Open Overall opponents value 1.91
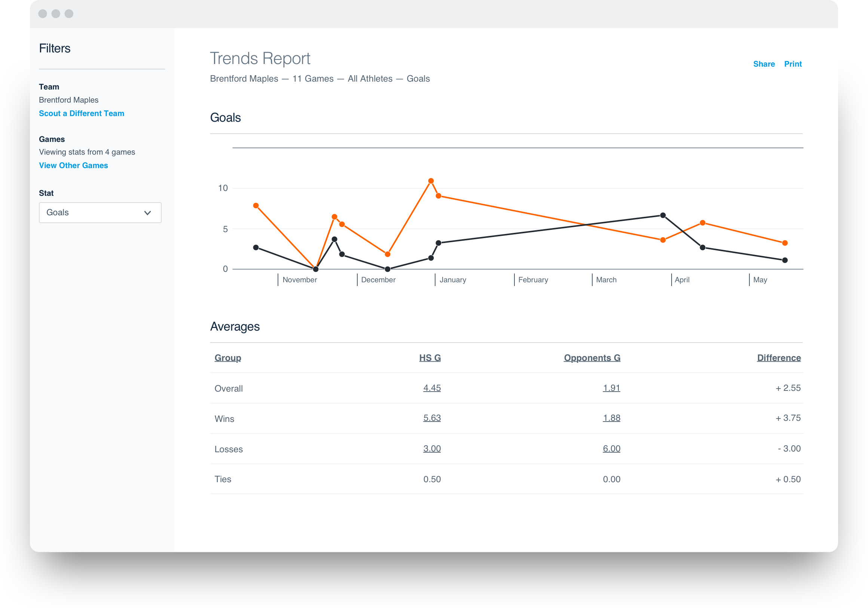Screen dimensions: 868x608 (x=611, y=388)
